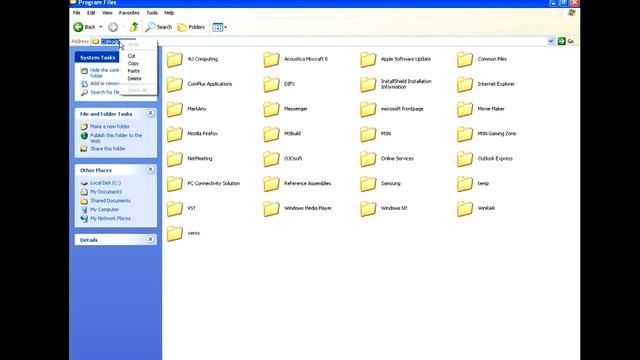Expand the address bar dropdown

(x=551, y=41)
